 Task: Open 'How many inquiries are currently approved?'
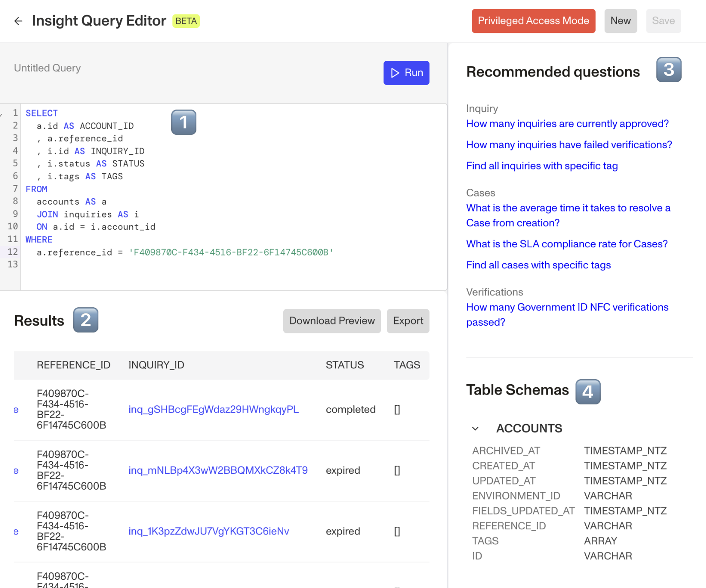pos(567,124)
